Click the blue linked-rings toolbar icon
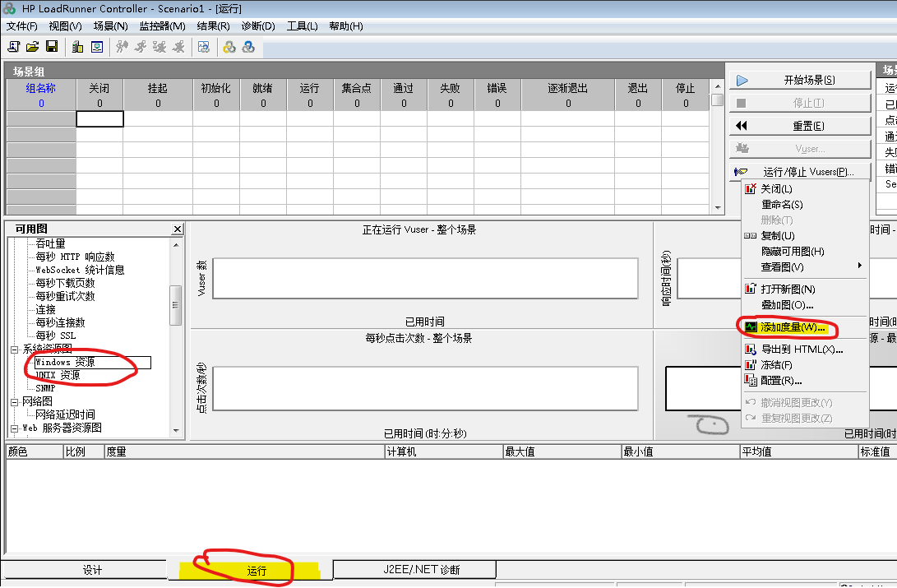897x588 pixels. point(248,47)
